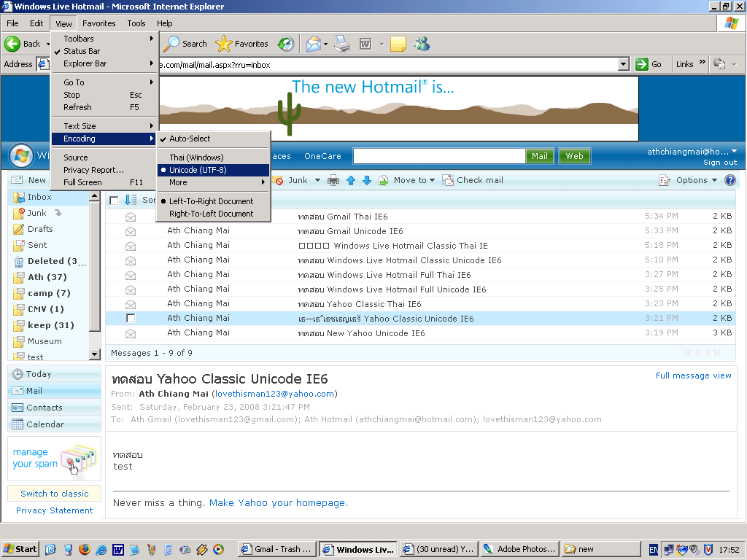Tick the select-all messages checkbox
Image resolution: width=747 pixels, height=560 pixels.
click(114, 201)
